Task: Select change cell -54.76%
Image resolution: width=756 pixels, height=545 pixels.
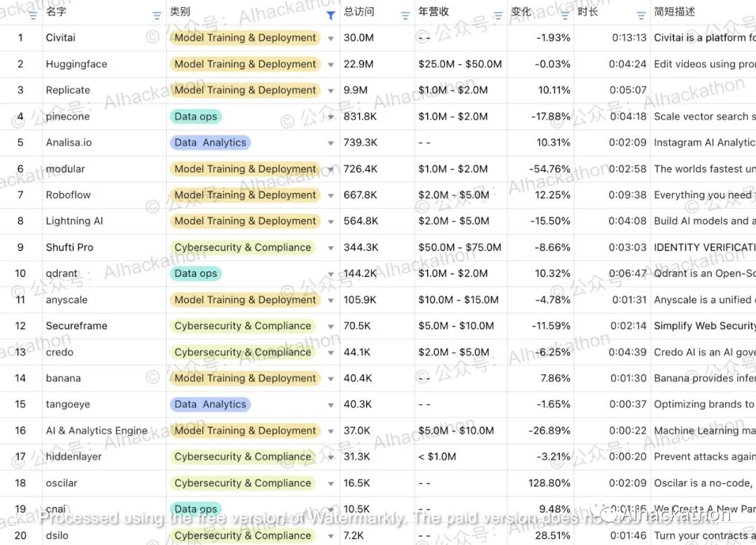Action: pyautogui.click(x=540, y=169)
